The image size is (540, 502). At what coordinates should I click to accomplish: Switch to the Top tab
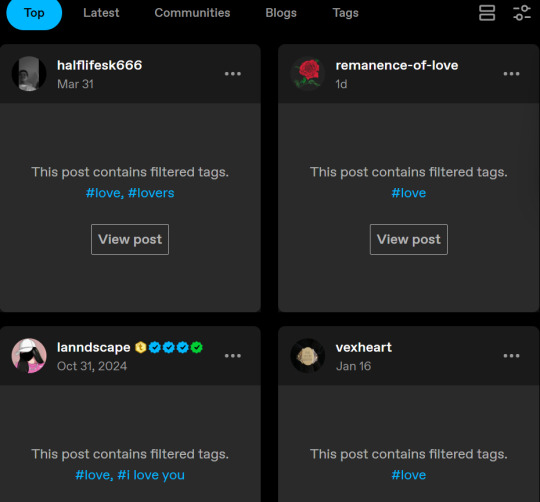coord(34,13)
